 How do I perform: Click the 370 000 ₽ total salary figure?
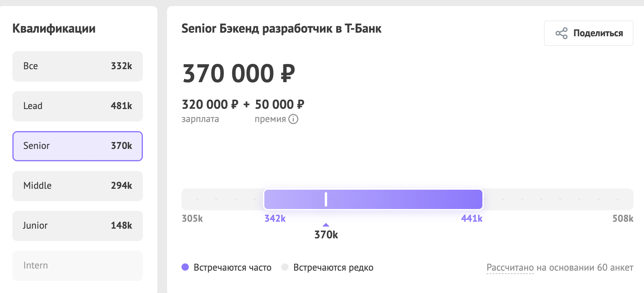(239, 74)
